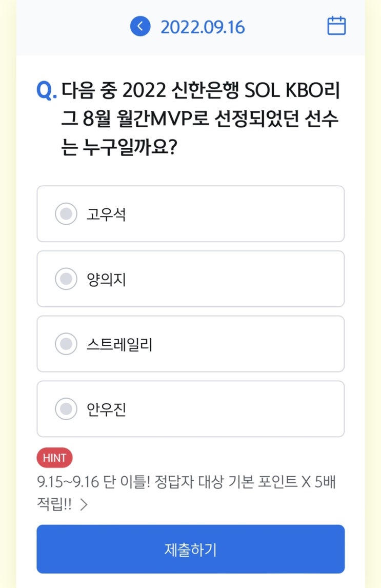This screenshot has width=381, height=588.
Task: Tap the 고우석 answer label text
Action: coord(106,214)
